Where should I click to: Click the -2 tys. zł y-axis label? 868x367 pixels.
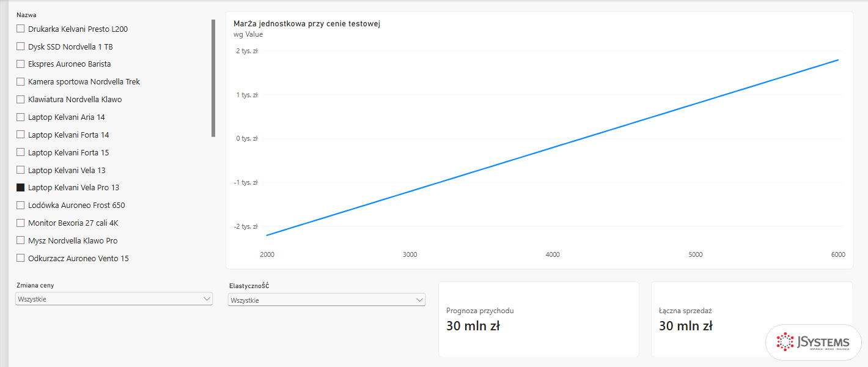pyautogui.click(x=246, y=226)
